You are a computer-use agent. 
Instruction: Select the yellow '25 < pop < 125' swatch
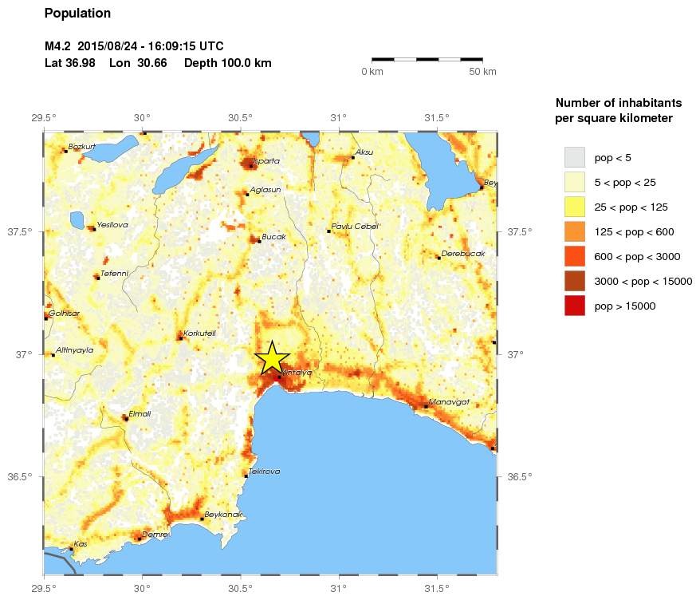(575, 207)
